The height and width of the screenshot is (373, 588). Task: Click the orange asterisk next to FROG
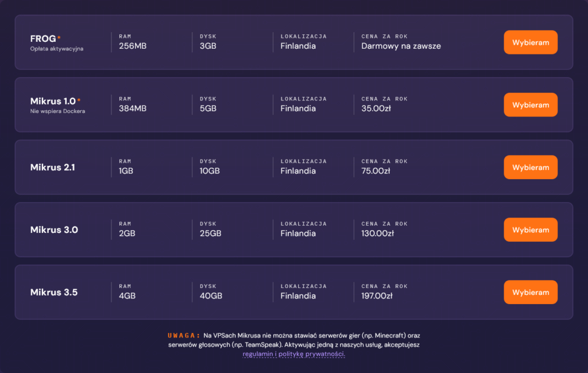(x=59, y=37)
